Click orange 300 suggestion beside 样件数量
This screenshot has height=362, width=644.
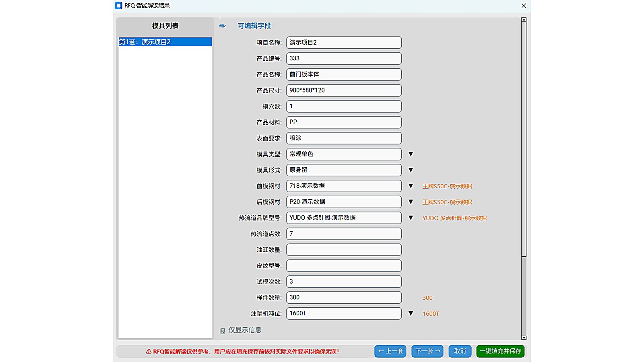click(427, 298)
